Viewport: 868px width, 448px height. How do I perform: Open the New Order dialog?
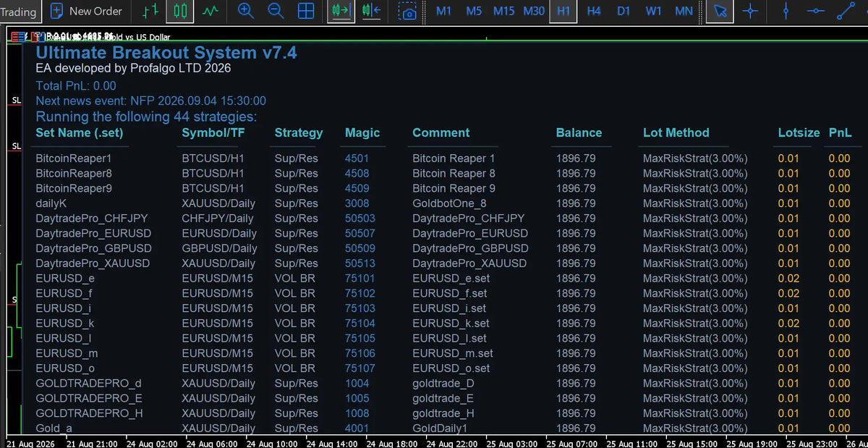pos(86,11)
